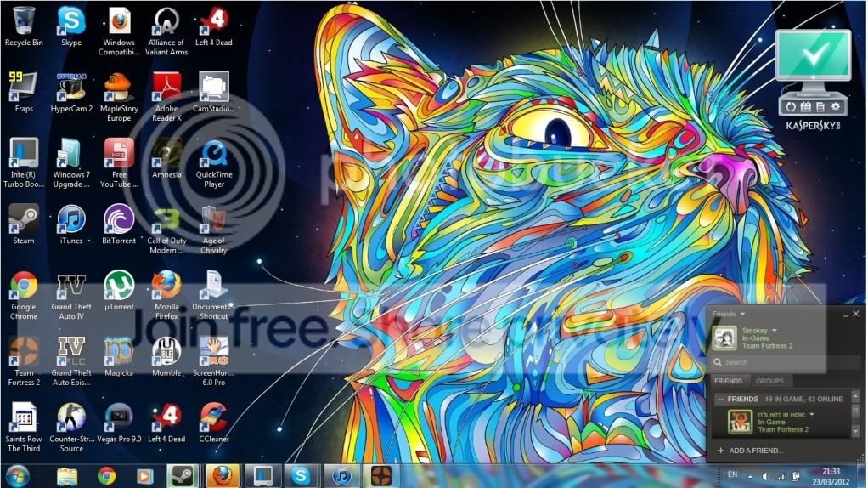Viewport: 868px width, 488px height.
Task: Open the Friends menu dropdown in Steam
Action: (729, 314)
